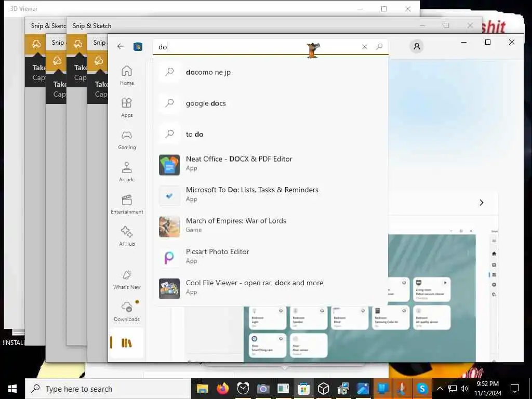Click the Neat Office app icon
Viewport: 532px width, 399px height.
[169, 165]
